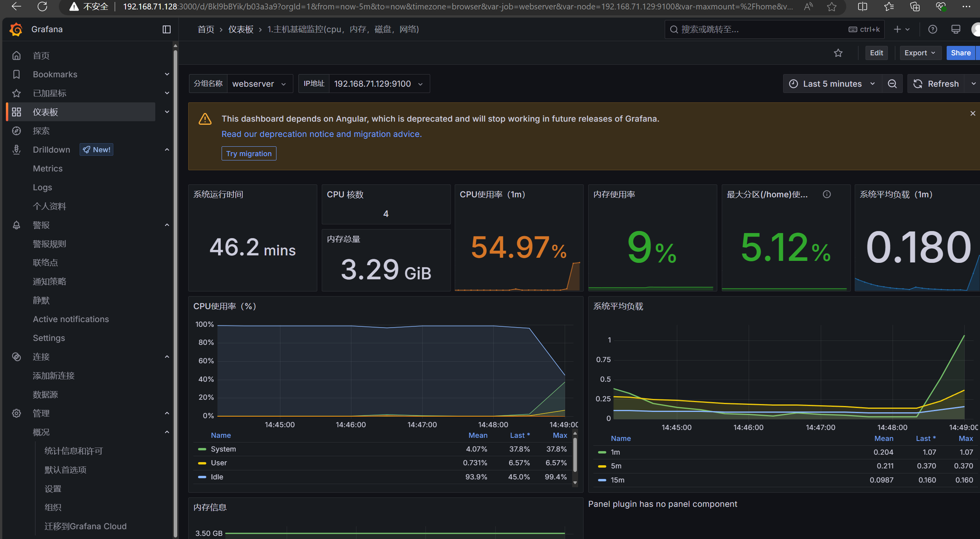The width and height of the screenshot is (980, 539).
Task: Toggle Idle series in CPU legend
Action: click(x=216, y=477)
